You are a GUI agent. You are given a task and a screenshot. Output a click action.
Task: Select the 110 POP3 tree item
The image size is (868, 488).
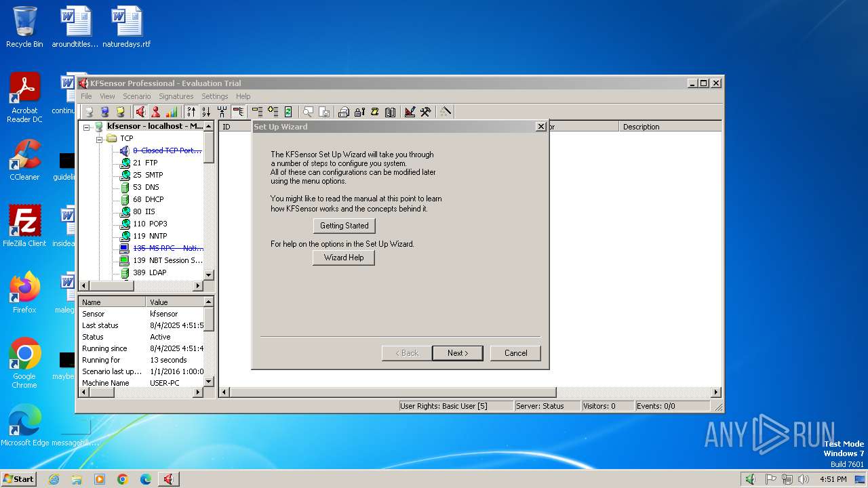click(150, 224)
